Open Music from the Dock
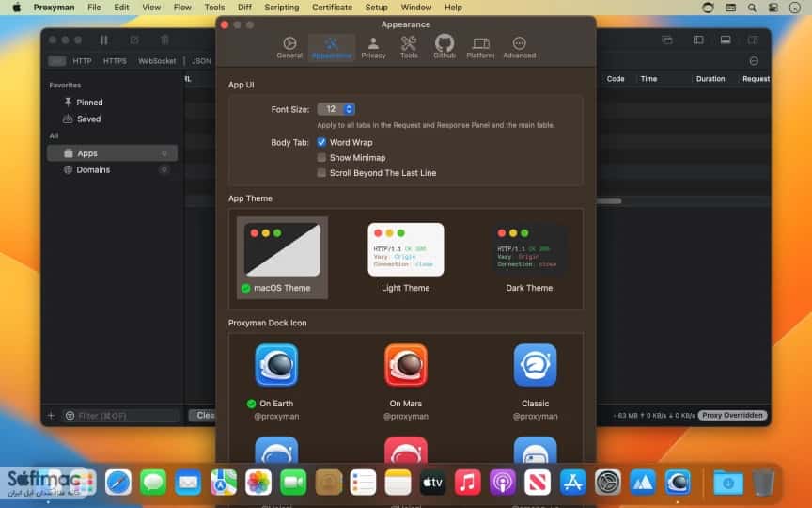The width and height of the screenshot is (812, 508). (468, 483)
